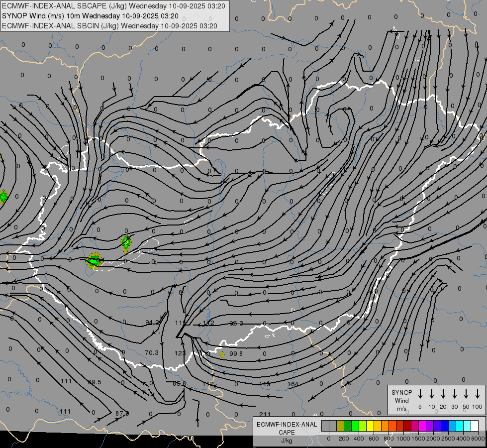Click the 2000 tick label in legend

433,439
